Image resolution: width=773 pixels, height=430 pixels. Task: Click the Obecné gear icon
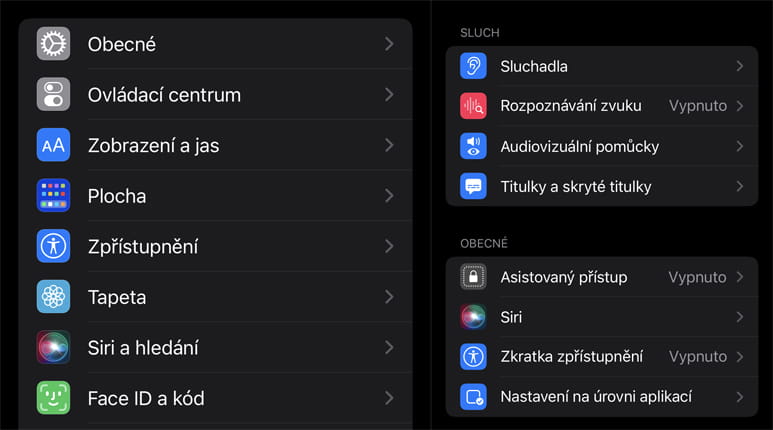[x=53, y=44]
